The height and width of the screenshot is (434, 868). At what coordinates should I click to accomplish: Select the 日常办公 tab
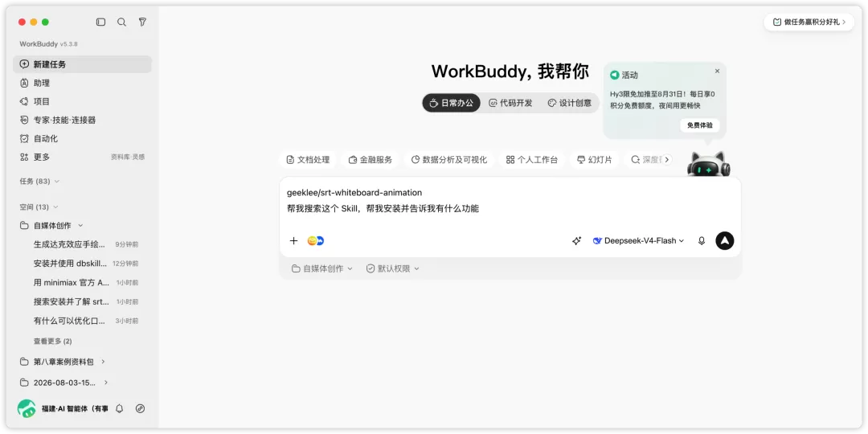point(451,102)
